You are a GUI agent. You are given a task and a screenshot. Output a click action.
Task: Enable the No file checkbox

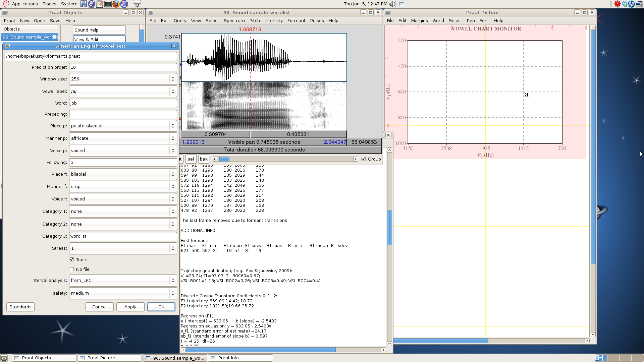pos(72,269)
